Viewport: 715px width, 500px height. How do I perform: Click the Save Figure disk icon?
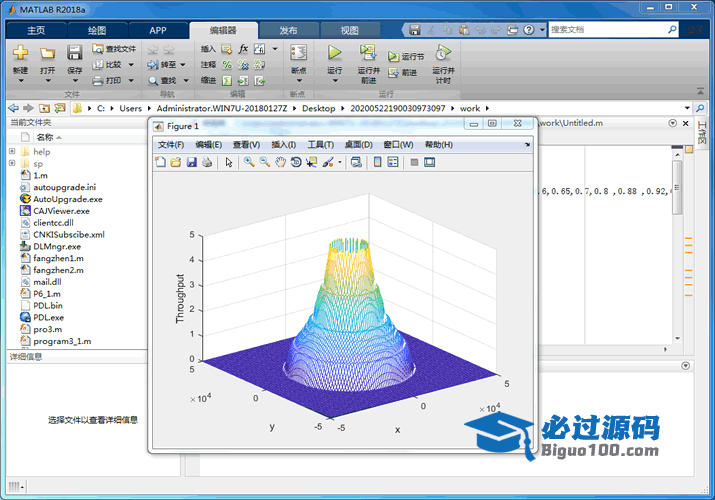click(191, 162)
